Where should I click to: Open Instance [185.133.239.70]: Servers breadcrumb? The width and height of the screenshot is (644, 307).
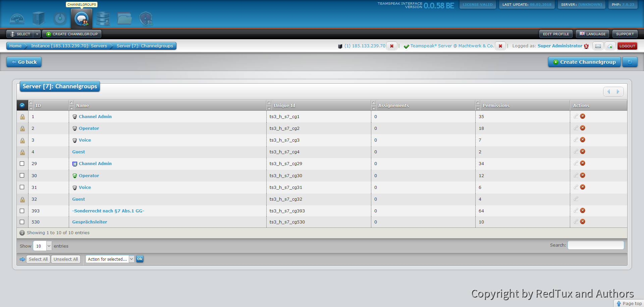pyautogui.click(x=69, y=46)
